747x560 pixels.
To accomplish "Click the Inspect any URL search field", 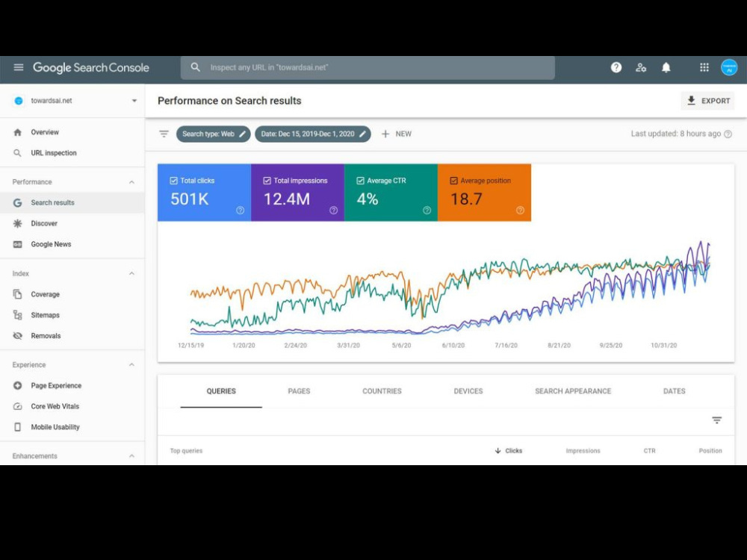I will [x=368, y=67].
